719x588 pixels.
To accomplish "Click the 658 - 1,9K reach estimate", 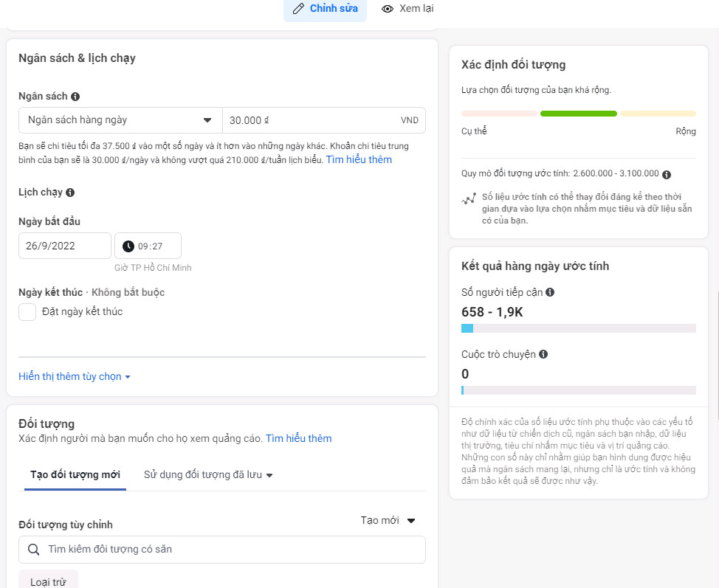I will pos(492,312).
